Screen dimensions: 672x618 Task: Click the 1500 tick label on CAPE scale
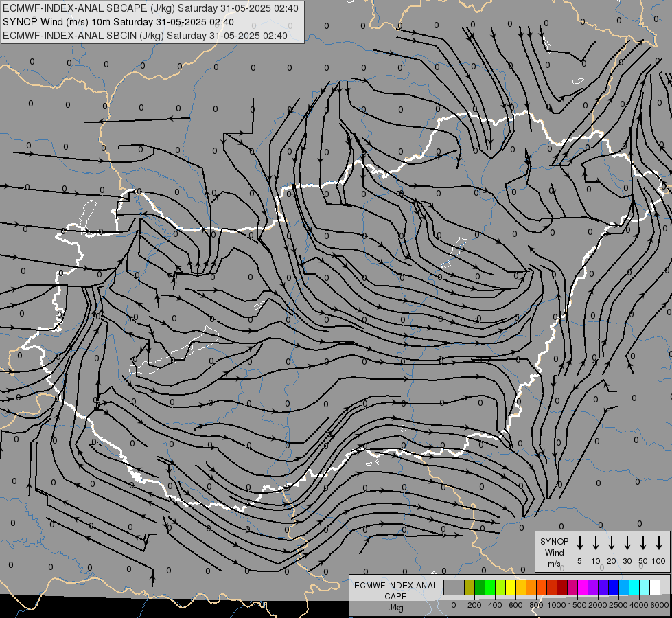click(x=577, y=605)
